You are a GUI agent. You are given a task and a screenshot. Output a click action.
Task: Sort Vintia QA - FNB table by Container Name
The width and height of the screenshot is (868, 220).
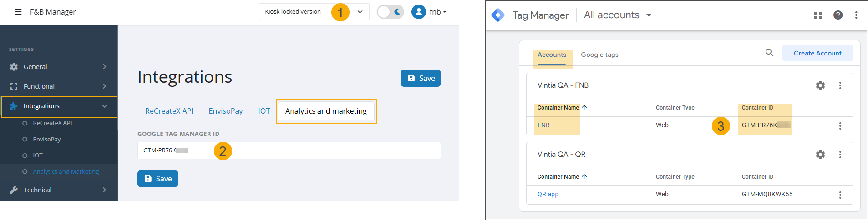coord(562,108)
